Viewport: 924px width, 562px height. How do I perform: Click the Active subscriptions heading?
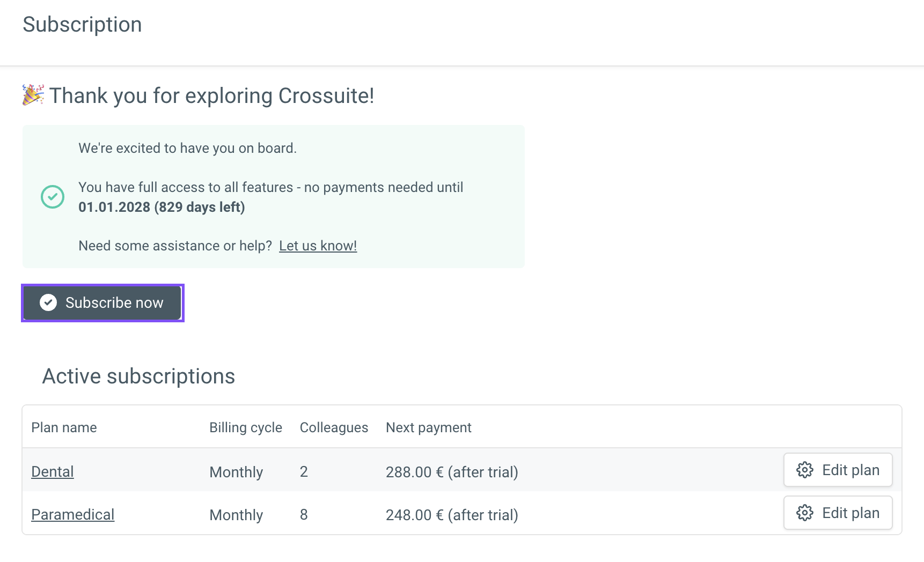point(138,376)
